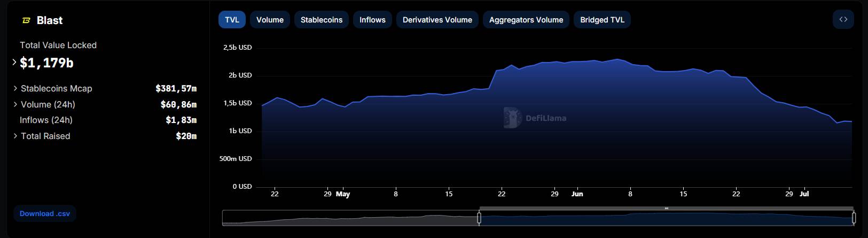868x238 pixels.
Task: Click the Total Value Locked label
Action: click(58, 45)
